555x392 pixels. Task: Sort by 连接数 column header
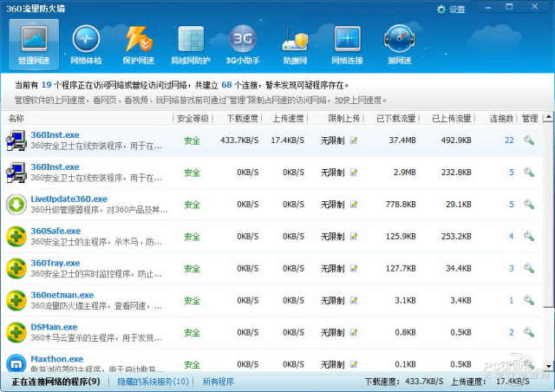coord(501,118)
